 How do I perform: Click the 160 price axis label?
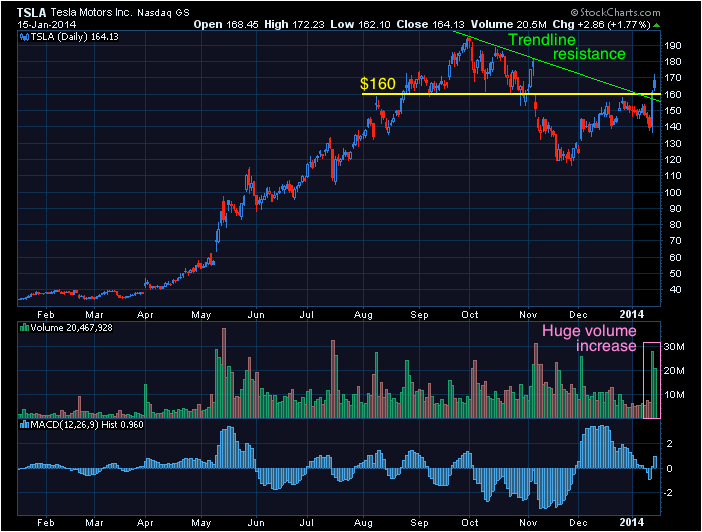[672, 94]
